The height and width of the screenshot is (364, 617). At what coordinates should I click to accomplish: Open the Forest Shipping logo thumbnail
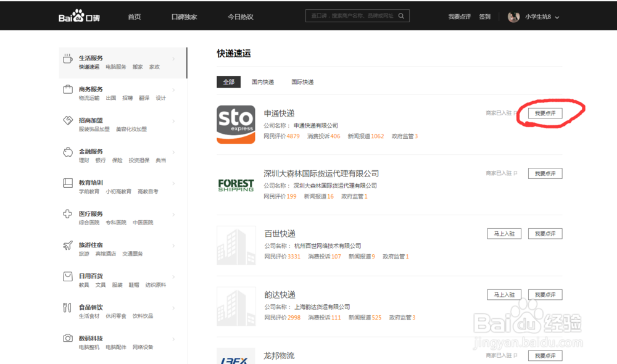236,185
